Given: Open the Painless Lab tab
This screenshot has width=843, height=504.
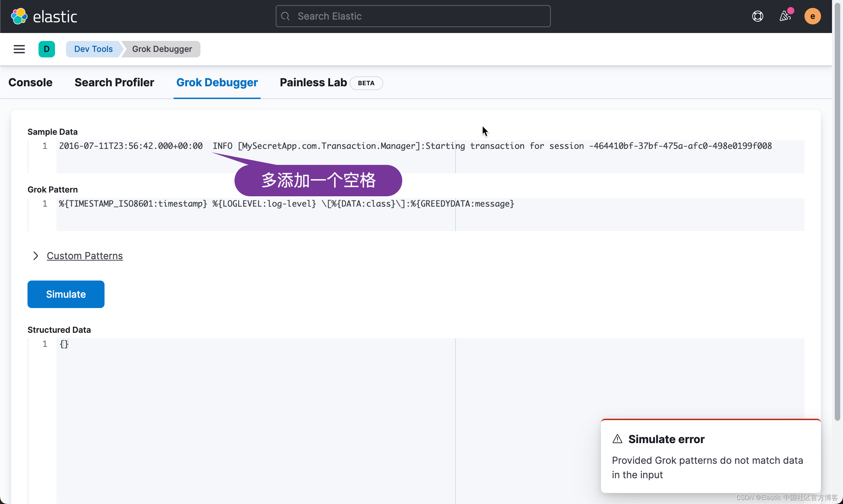Looking at the screenshot, I should tap(313, 83).
